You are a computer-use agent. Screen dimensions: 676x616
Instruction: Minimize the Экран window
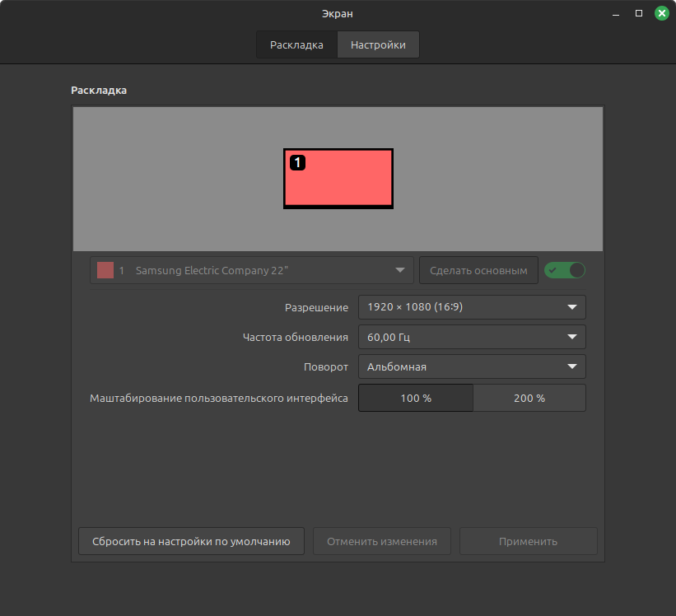pos(616,14)
